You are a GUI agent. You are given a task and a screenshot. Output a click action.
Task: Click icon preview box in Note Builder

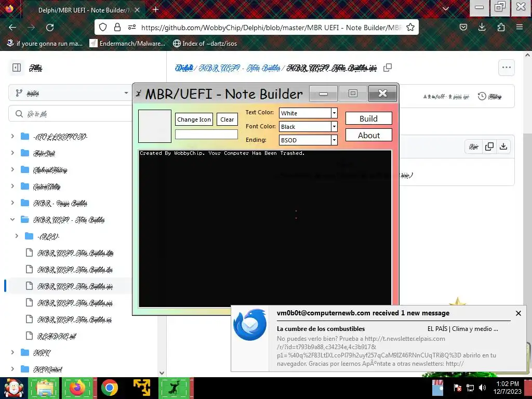155,126
